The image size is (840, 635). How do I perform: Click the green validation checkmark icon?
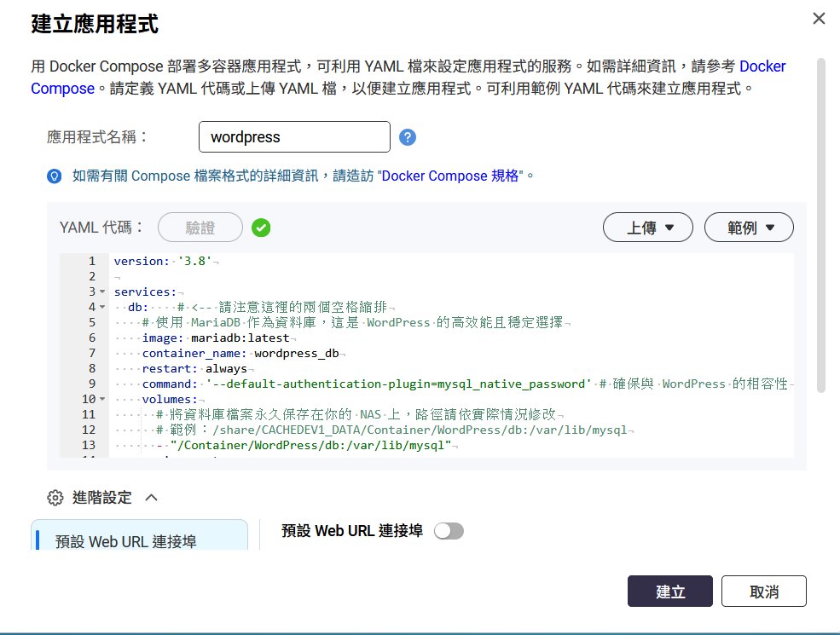click(261, 228)
